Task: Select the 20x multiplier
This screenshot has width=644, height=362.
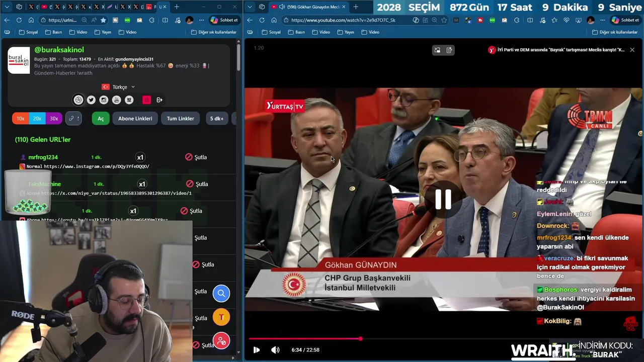Action: [x=37, y=119]
